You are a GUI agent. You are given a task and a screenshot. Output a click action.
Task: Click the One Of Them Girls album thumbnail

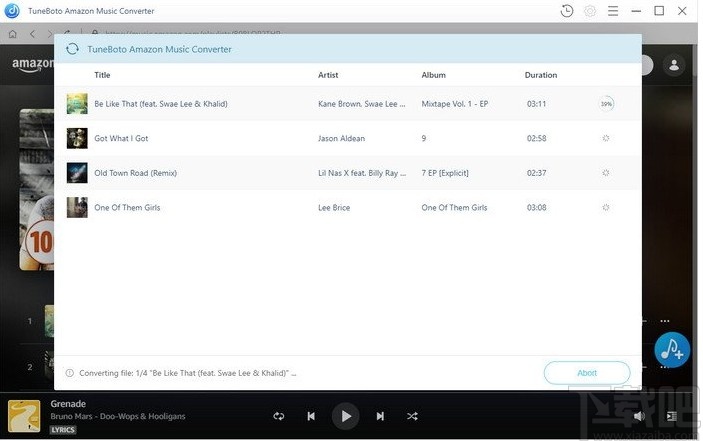tap(77, 207)
